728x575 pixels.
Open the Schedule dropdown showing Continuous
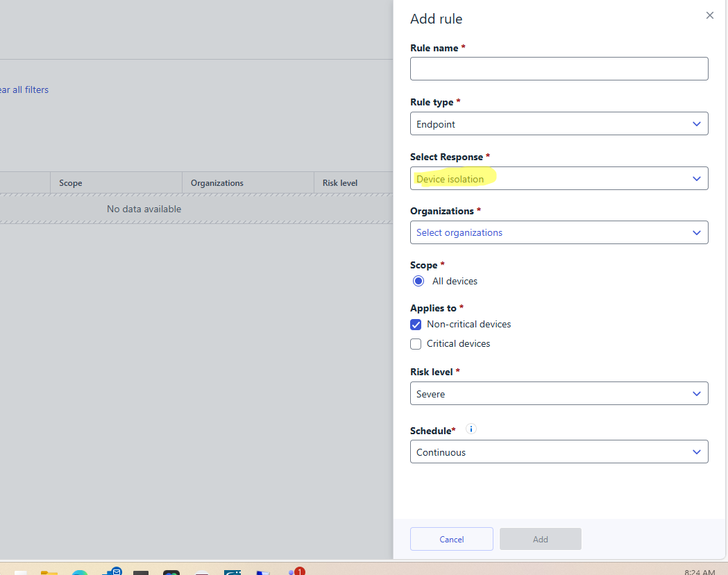point(559,452)
